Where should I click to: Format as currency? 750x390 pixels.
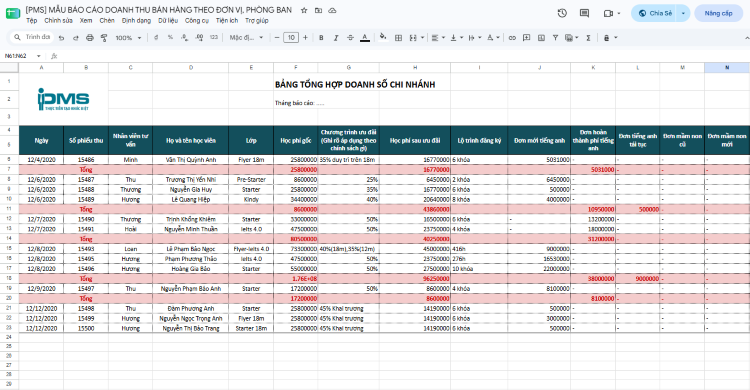156,37
